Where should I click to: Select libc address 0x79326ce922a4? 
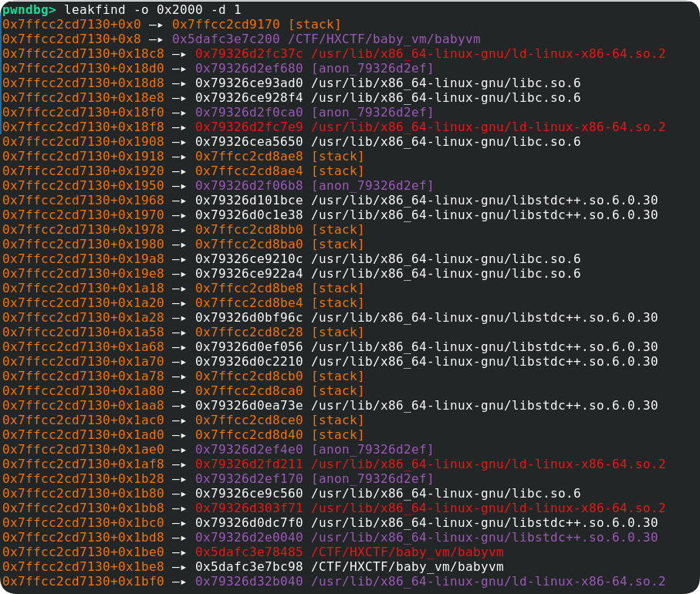pyautogui.click(x=249, y=273)
